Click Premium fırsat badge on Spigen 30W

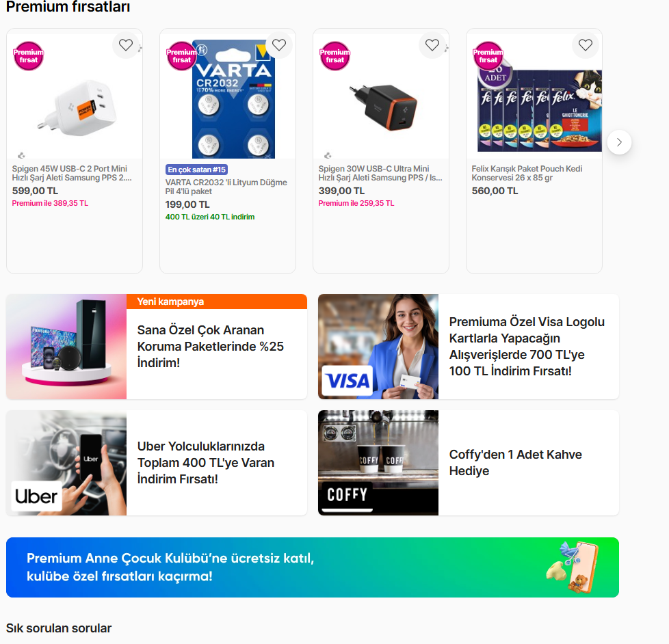click(335, 56)
